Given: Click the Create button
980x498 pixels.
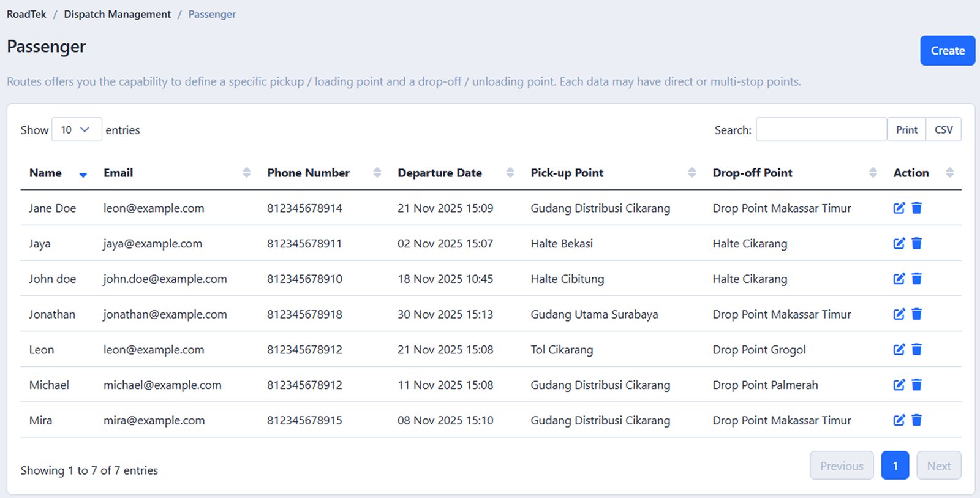Looking at the screenshot, I should pos(947,51).
